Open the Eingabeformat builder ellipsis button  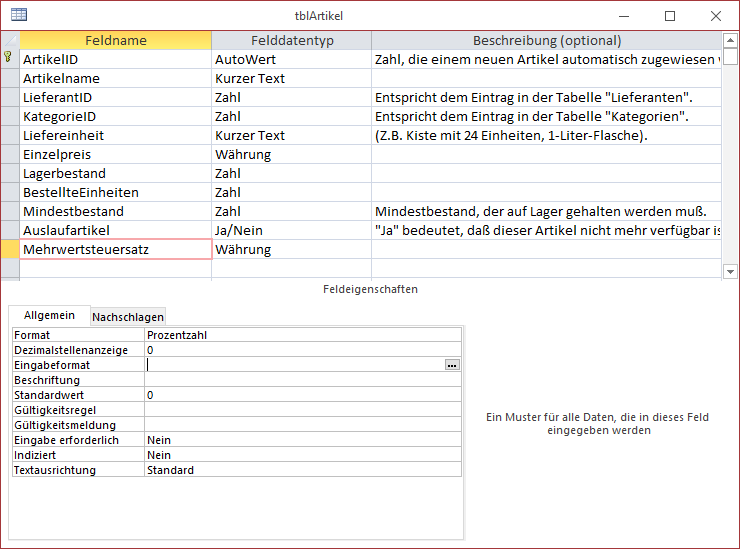(x=453, y=366)
